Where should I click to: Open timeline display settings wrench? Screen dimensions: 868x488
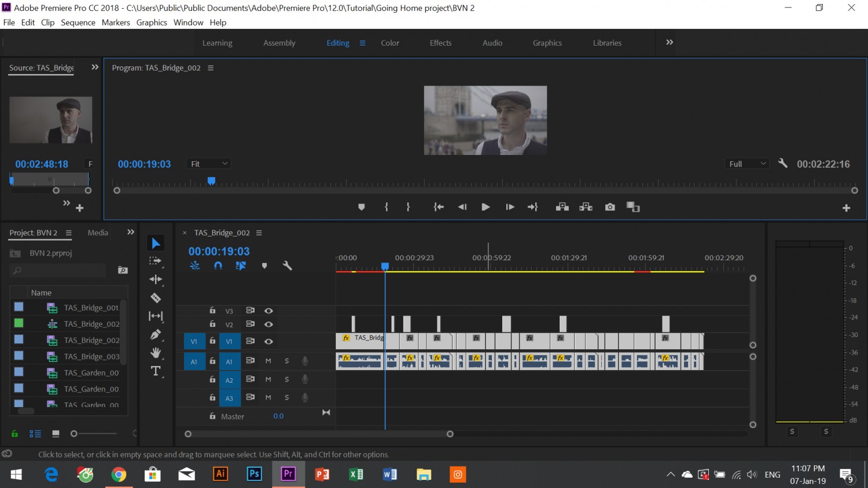[x=287, y=266]
